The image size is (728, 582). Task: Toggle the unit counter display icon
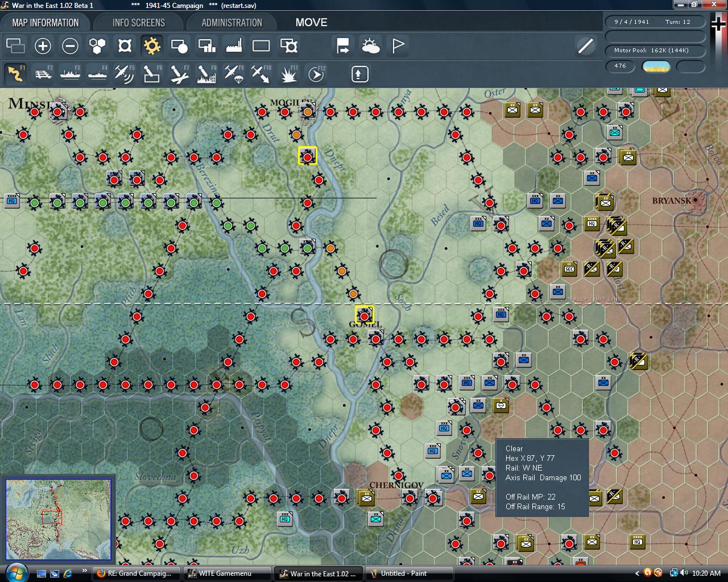[125, 45]
